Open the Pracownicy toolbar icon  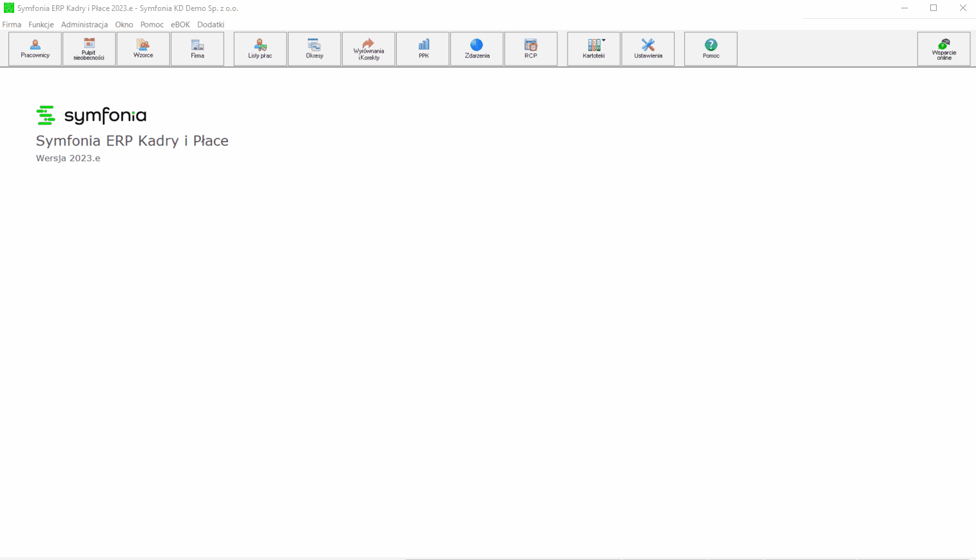[35, 49]
